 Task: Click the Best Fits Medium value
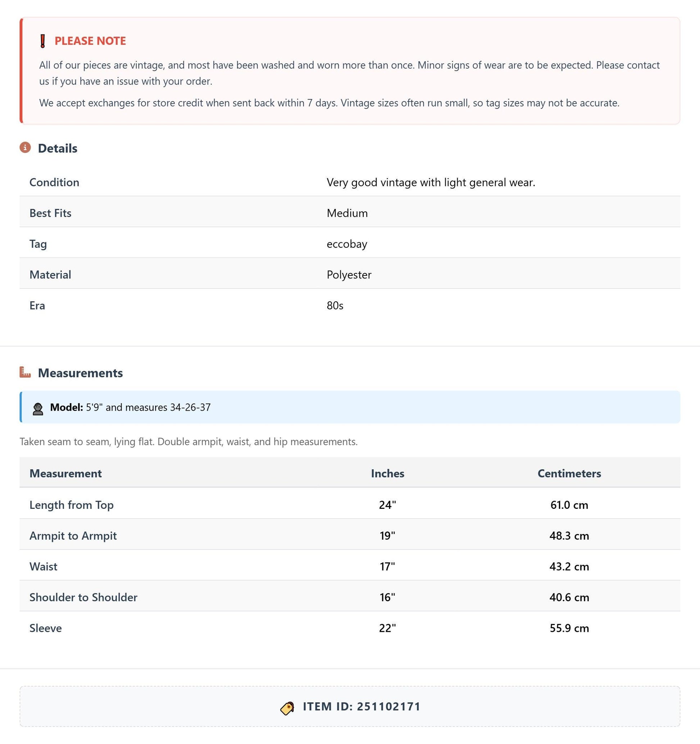347,213
